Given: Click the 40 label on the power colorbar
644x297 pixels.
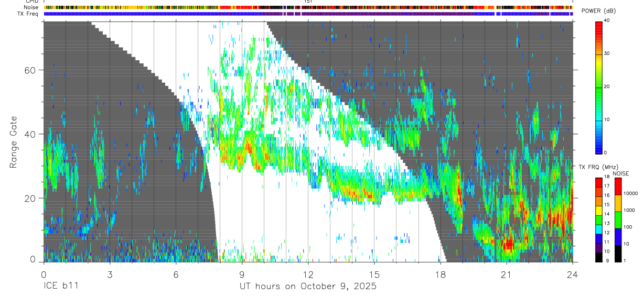Looking at the screenshot, I should coord(607,20).
